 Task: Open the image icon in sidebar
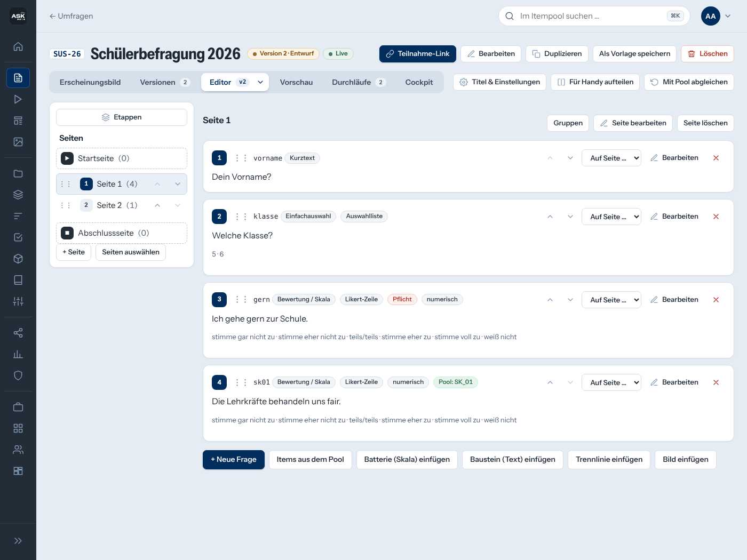(18, 142)
